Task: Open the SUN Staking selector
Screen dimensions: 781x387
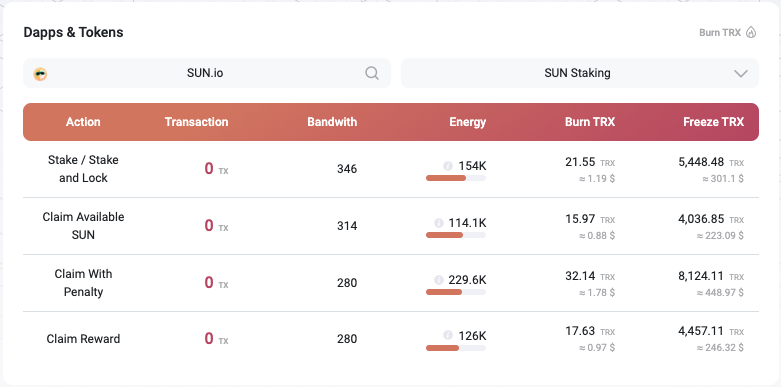Action: click(580, 73)
